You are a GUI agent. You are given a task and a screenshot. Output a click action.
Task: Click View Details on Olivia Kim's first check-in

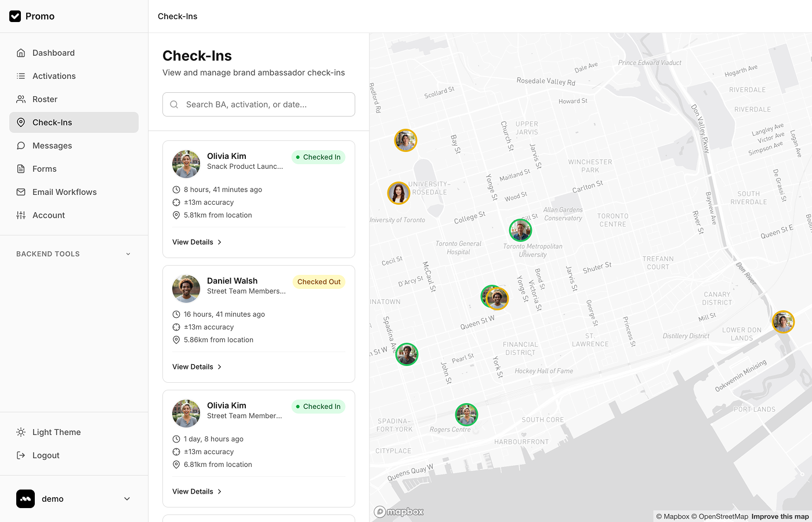197,242
